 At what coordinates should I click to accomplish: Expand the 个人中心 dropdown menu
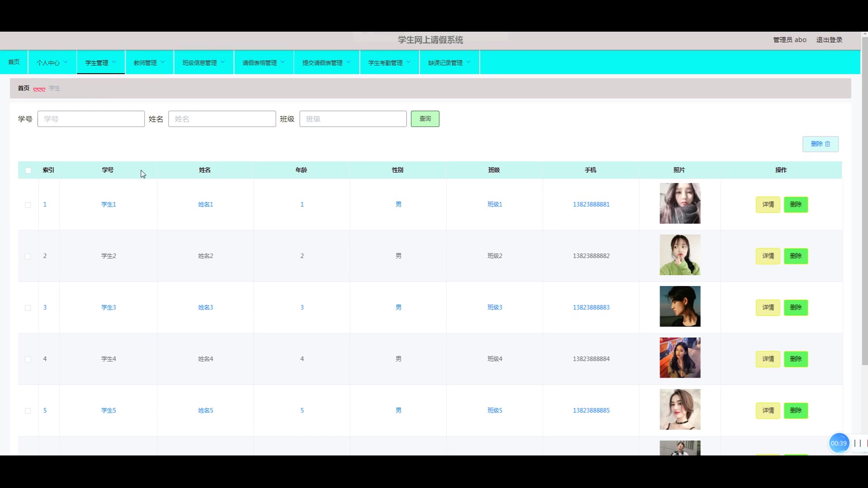pyautogui.click(x=52, y=62)
